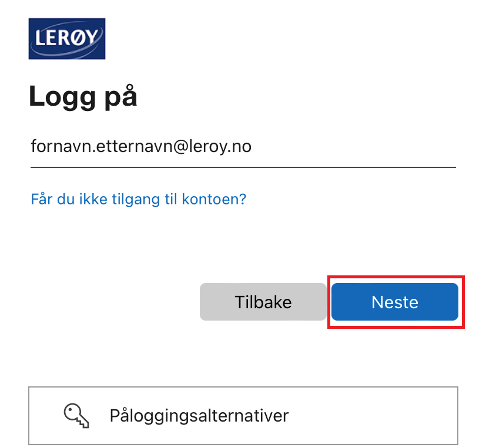Click the underline of the email field
The height and width of the screenshot is (448, 486).
[x=243, y=167]
